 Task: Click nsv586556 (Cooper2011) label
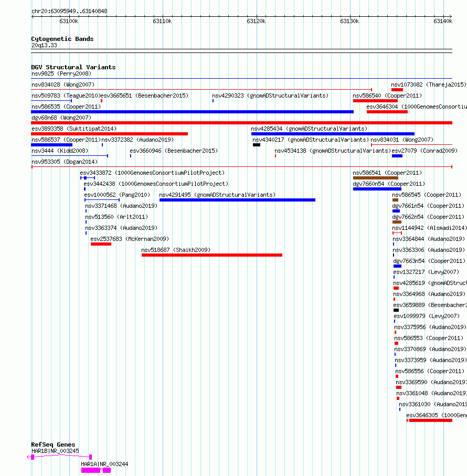point(430,371)
